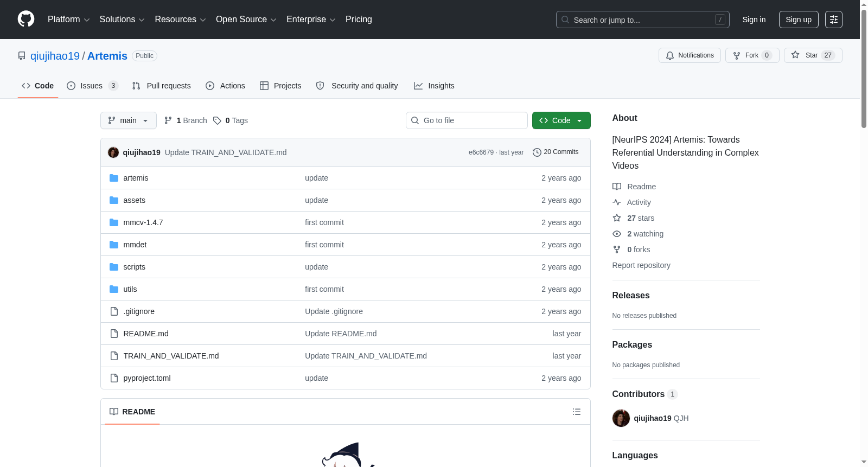This screenshot has height=467, width=868.
Task: Switch to the Insights tab
Action: tap(434, 86)
